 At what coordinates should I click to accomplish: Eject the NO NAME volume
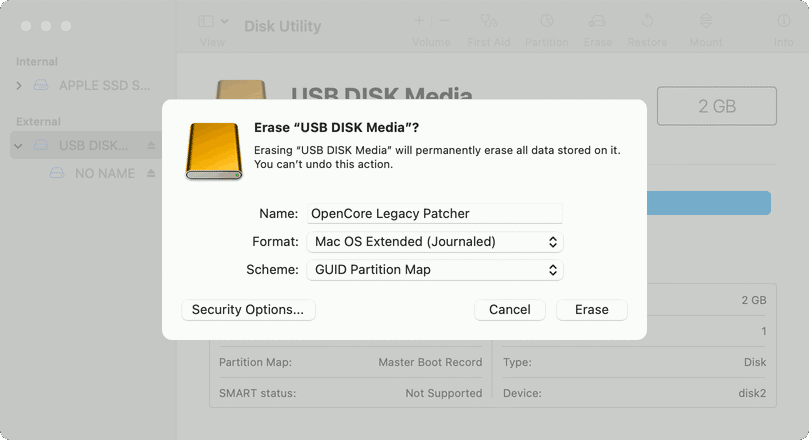tap(151, 173)
